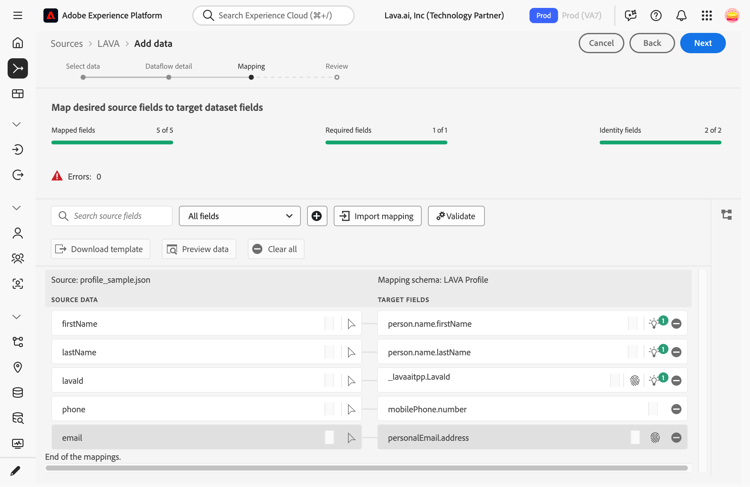
Task: Click the Back button
Action: pos(652,43)
